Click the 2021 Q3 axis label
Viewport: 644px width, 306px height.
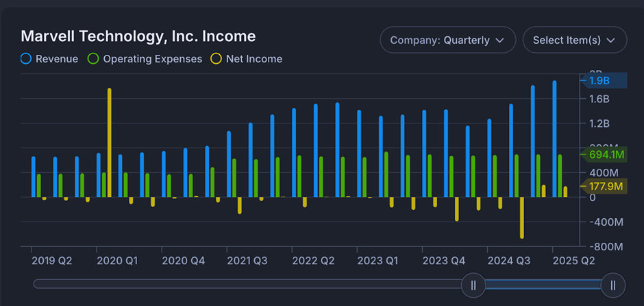(x=247, y=261)
